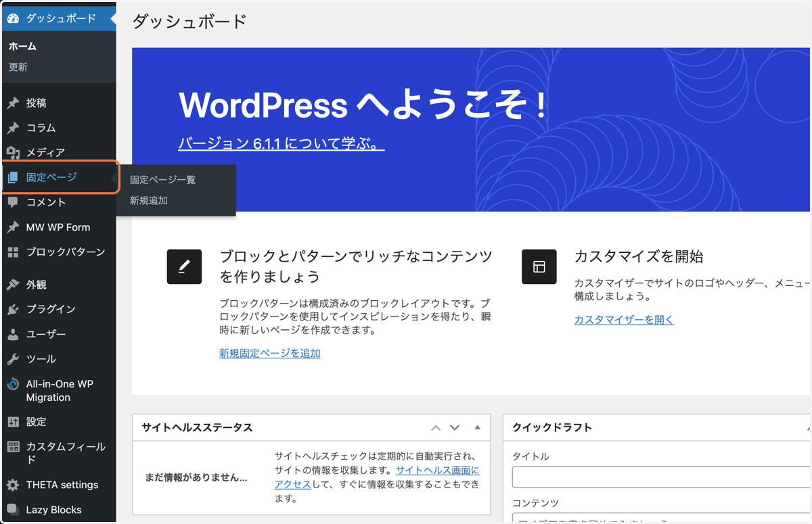Click the paintbrush icon beside 外観

tap(13, 285)
